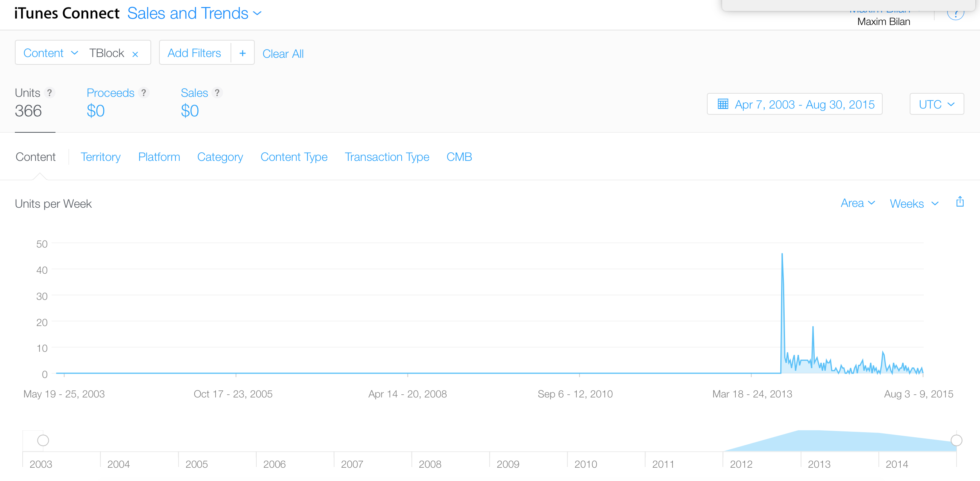Select the Proceeds metric
The width and height of the screenshot is (980, 481).
pyautogui.click(x=111, y=93)
